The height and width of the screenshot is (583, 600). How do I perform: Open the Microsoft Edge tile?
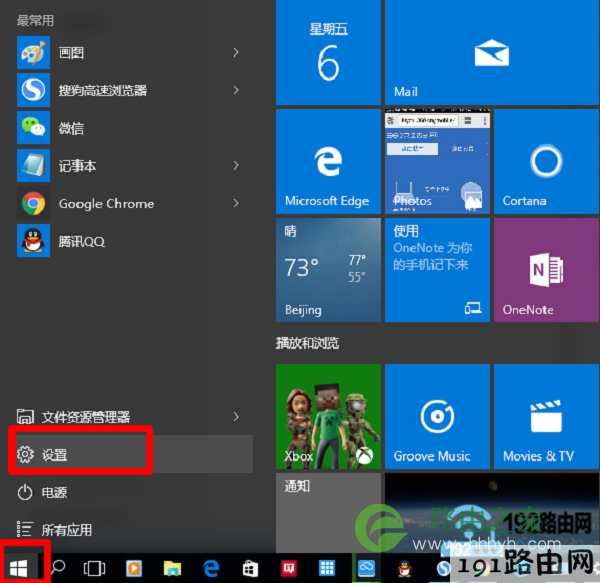(x=328, y=161)
